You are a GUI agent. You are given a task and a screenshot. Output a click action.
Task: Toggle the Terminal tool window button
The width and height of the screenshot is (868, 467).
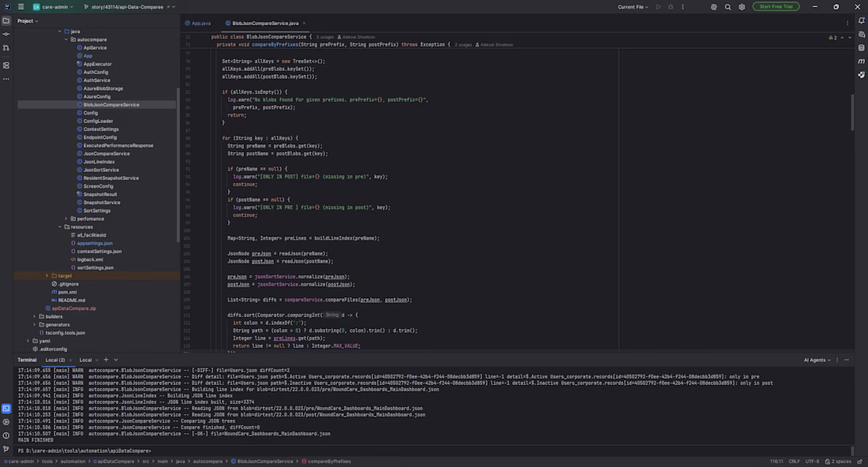click(6, 409)
